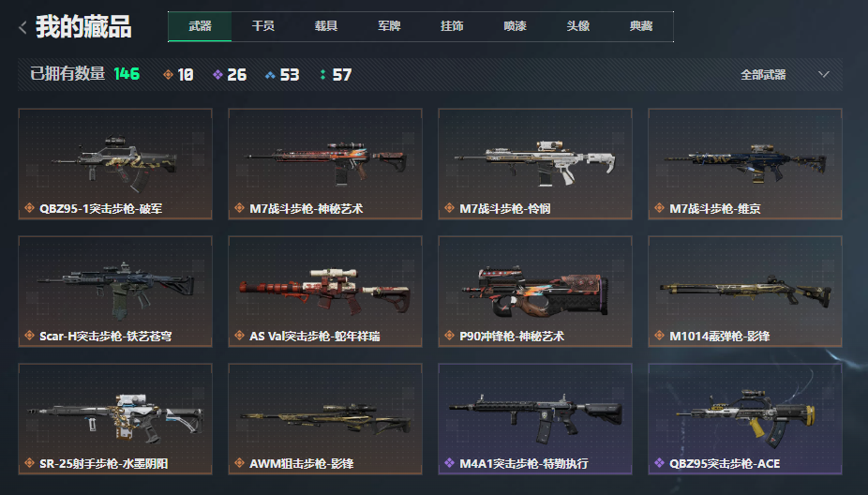
Task: Switch to the 干员 tab
Action: pos(263,26)
